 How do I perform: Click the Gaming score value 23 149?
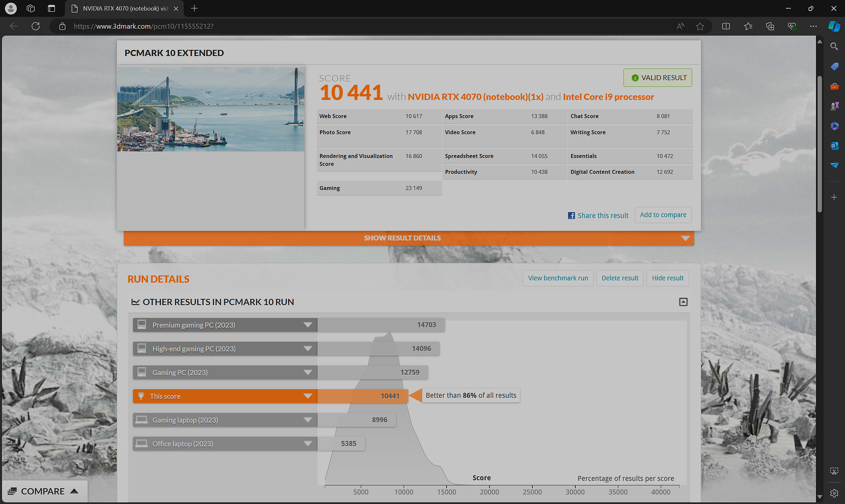point(414,188)
